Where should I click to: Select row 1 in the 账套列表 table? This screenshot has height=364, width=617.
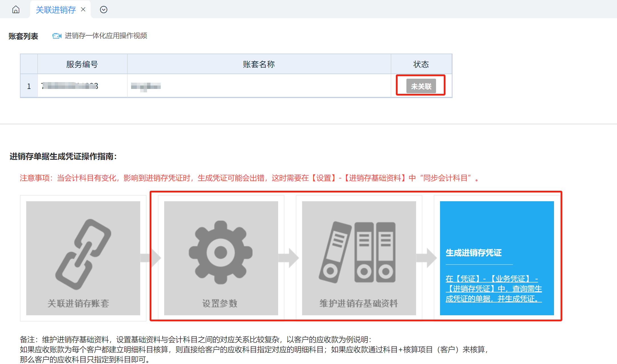coord(29,86)
